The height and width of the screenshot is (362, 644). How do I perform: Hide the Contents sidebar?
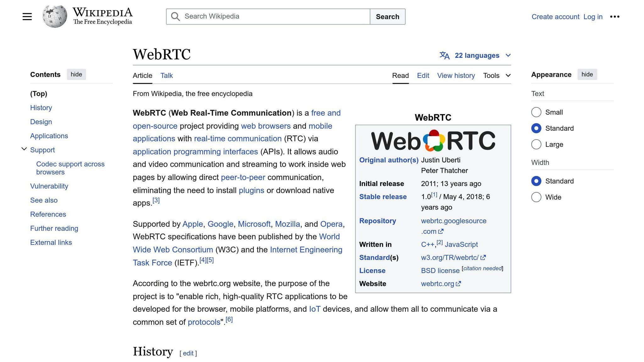(x=76, y=74)
